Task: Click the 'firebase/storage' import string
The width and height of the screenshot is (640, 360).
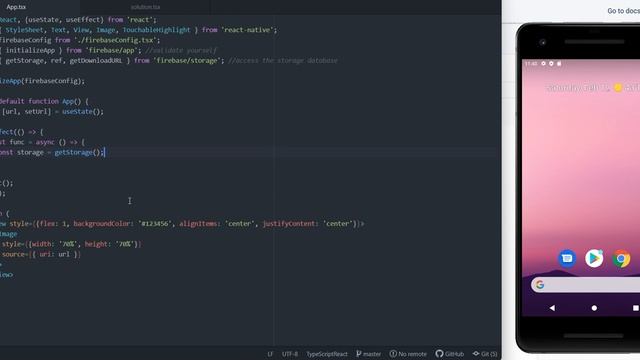Action: pyautogui.click(x=189, y=60)
